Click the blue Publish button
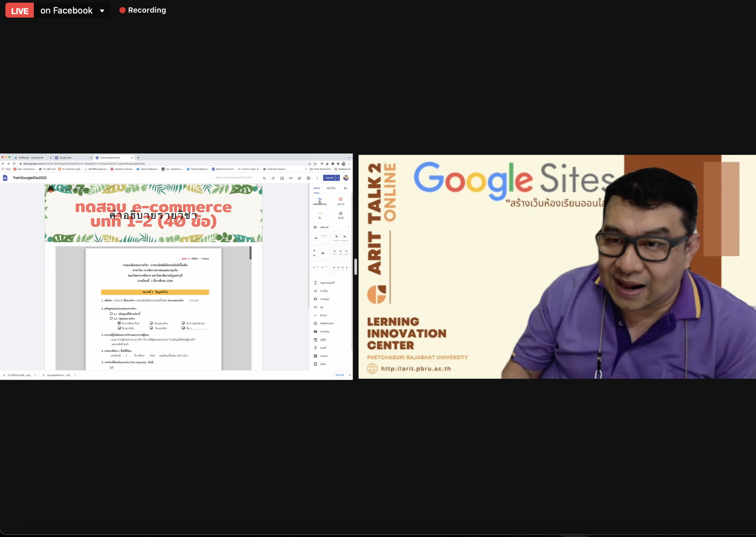 pos(329,178)
